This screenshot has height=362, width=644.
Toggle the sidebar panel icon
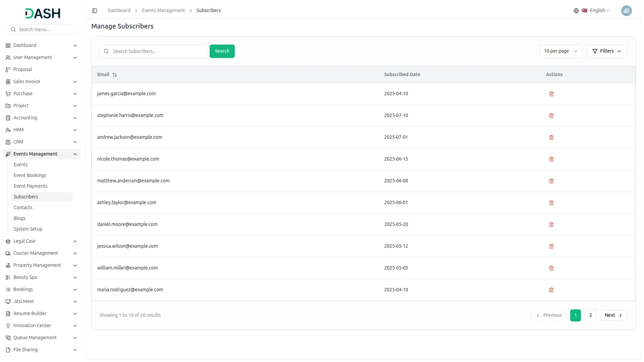(95, 11)
